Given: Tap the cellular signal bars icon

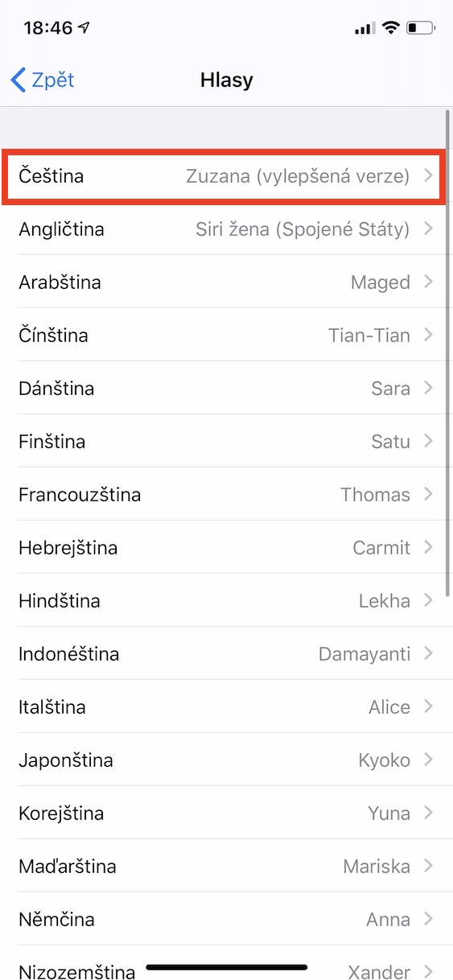Looking at the screenshot, I should point(364,29).
